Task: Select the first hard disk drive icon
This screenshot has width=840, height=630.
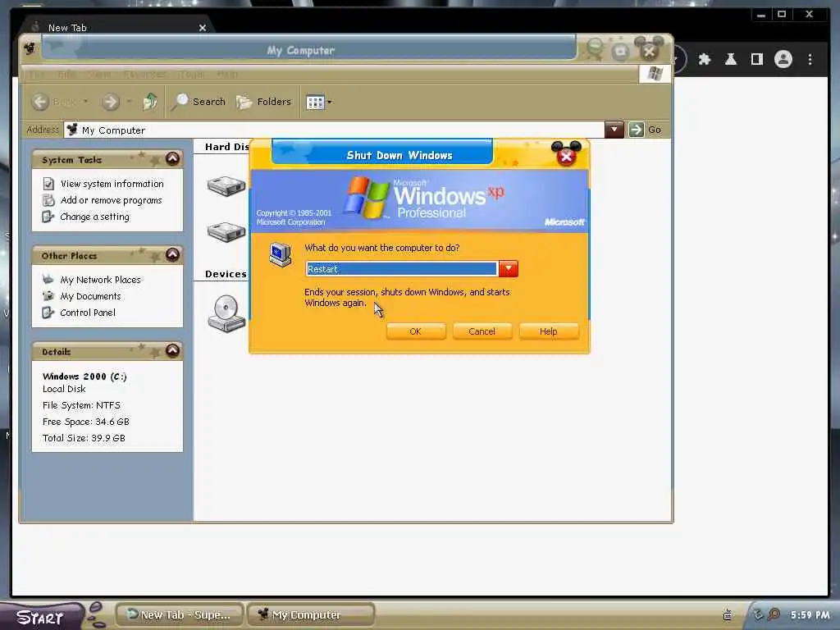Action: click(x=226, y=186)
